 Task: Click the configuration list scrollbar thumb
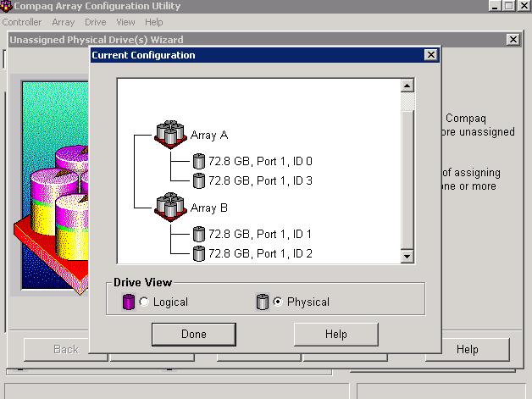point(407,180)
